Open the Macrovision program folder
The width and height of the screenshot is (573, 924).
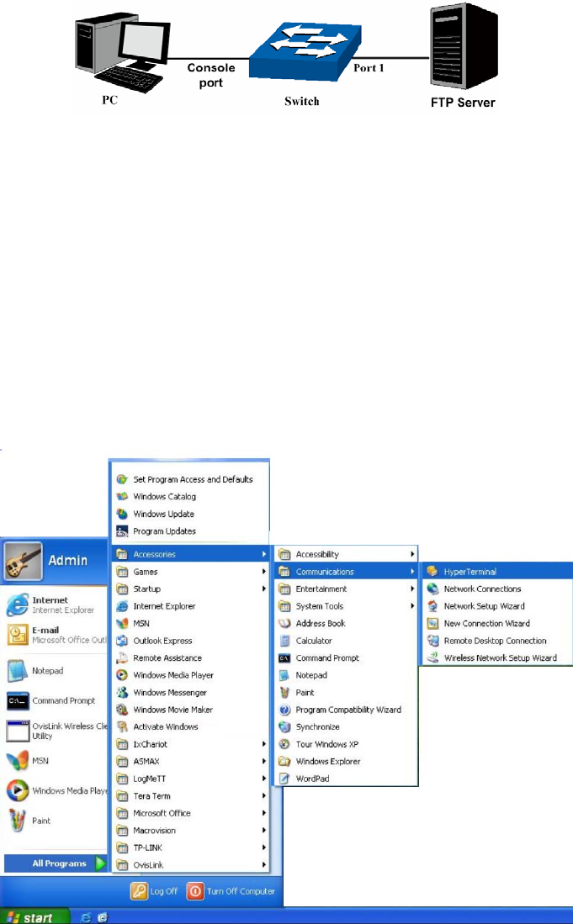pyautogui.click(x=190, y=831)
